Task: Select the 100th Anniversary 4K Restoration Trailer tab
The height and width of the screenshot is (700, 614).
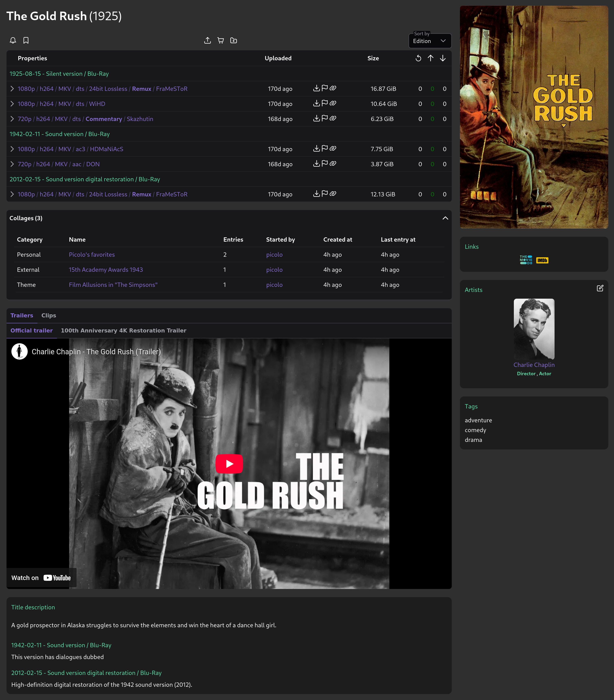Action: tap(124, 330)
